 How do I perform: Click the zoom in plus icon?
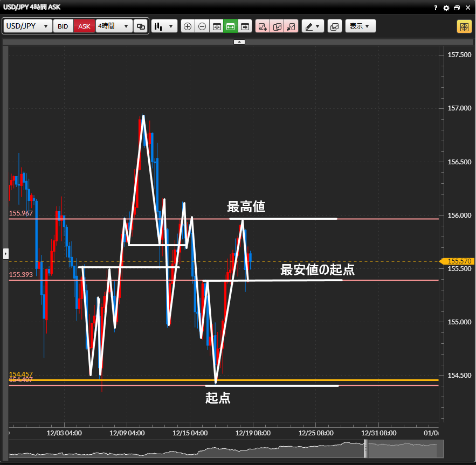point(188,26)
